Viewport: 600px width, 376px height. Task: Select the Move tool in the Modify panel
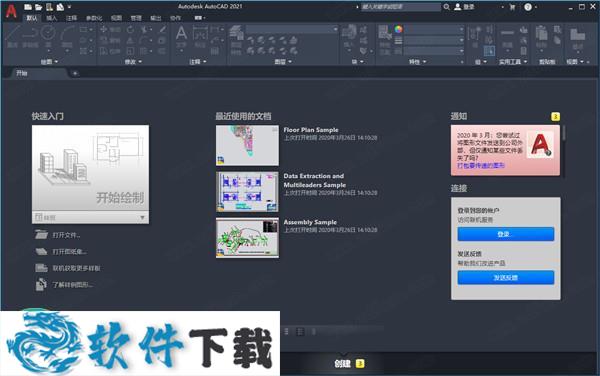point(104,29)
